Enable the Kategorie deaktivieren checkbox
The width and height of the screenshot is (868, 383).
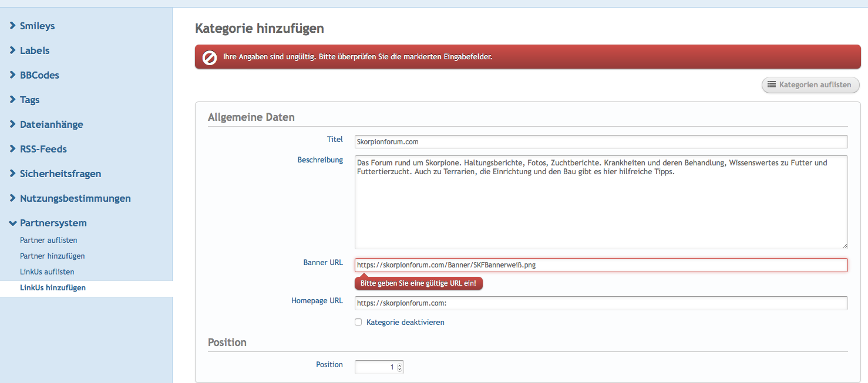pos(358,322)
